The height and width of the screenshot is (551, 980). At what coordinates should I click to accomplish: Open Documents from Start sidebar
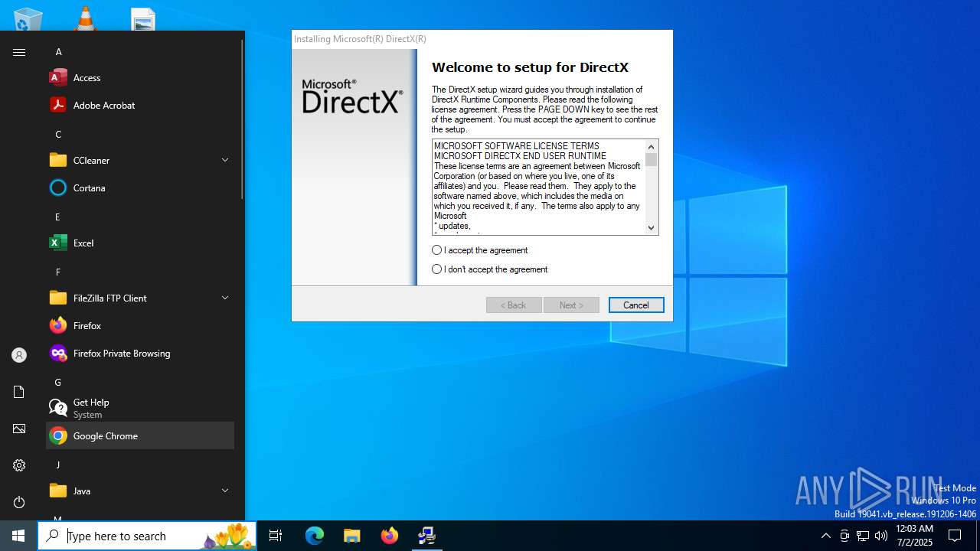click(x=19, y=392)
